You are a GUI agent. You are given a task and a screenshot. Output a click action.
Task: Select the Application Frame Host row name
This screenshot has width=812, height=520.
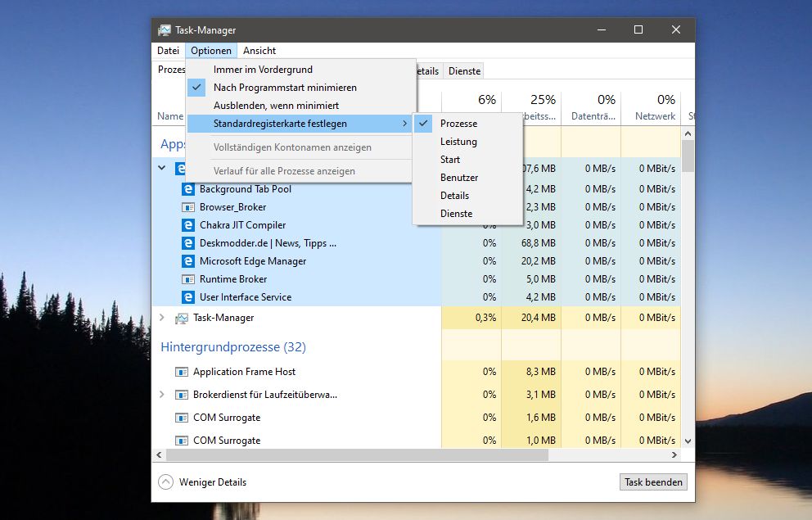coord(244,372)
